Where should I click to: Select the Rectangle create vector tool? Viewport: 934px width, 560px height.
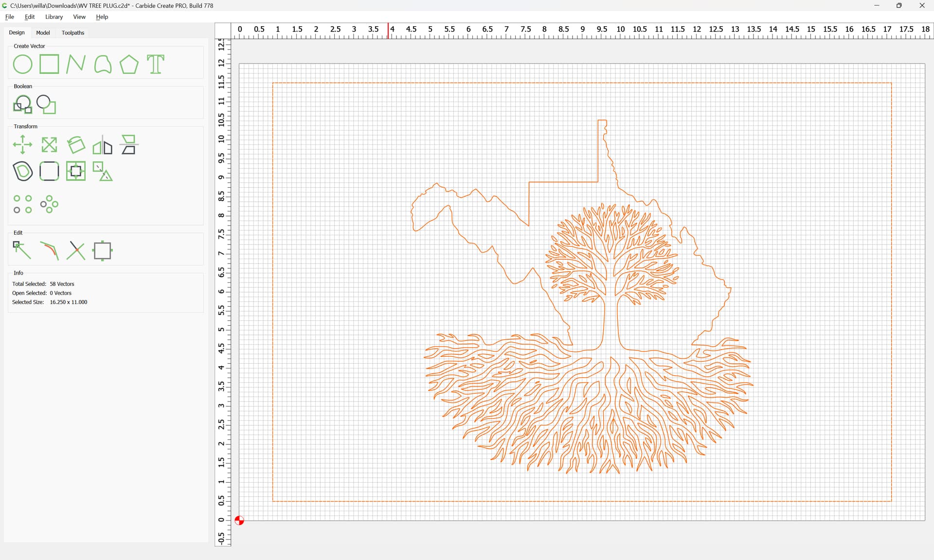pos(49,64)
